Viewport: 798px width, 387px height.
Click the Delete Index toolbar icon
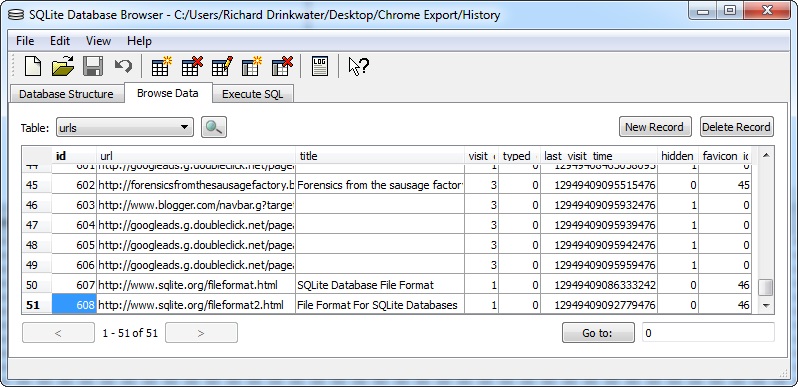(x=282, y=67)
